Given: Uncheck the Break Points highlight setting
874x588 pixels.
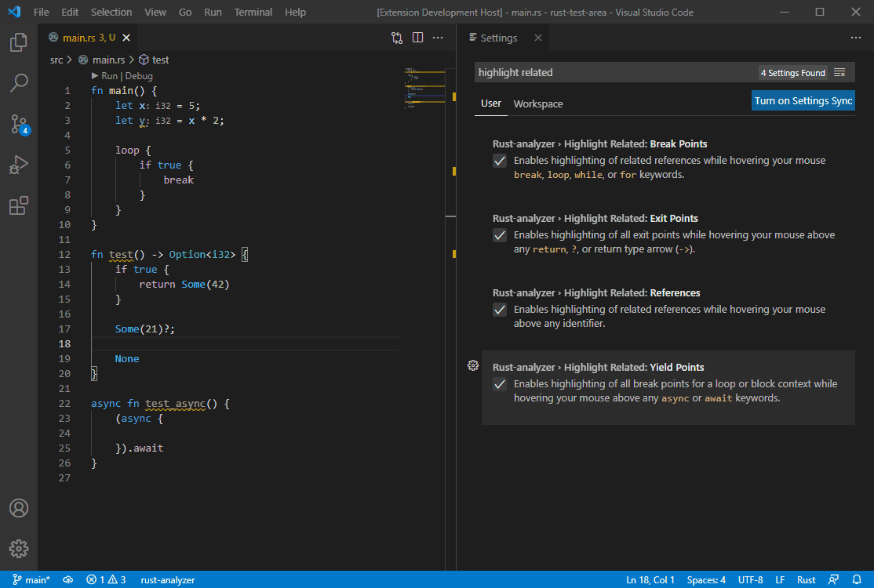Looking at the screenshot, I should [x=500, y=161].
